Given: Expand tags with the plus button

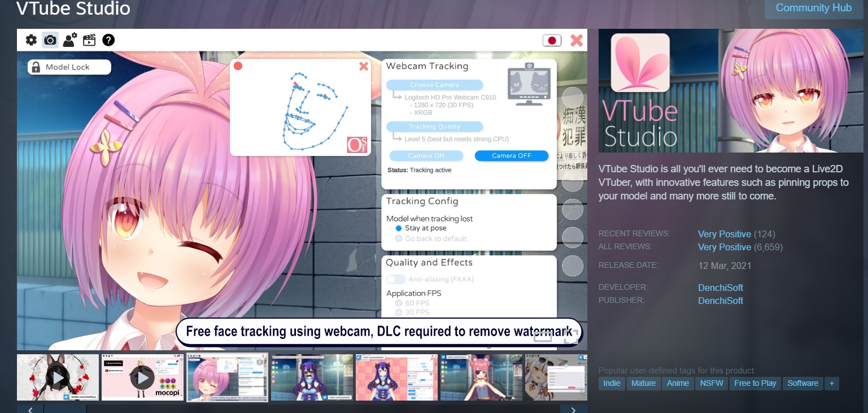Looking at the screenshot, I should (832, 384).
